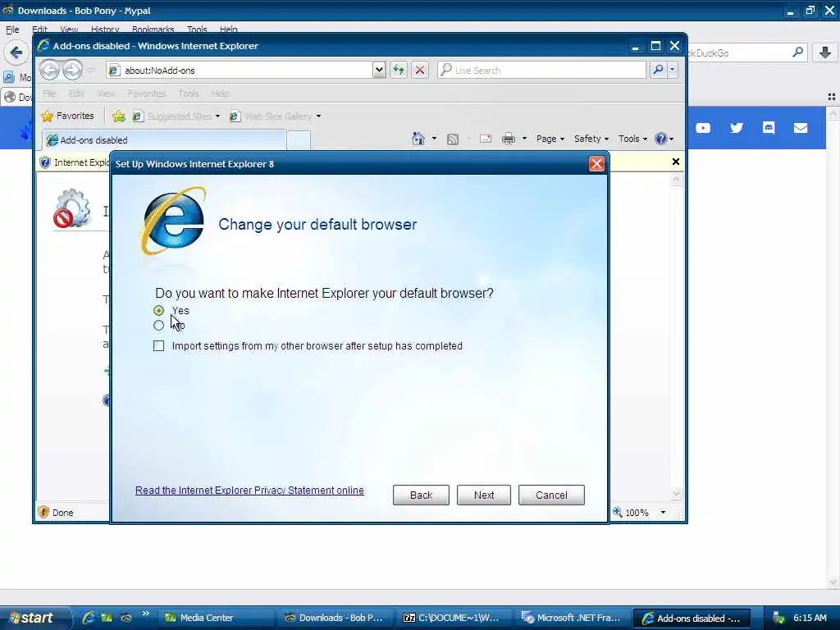Click the Next button in setup dialog
The image size is (840, 630).
tap(484, 495)
